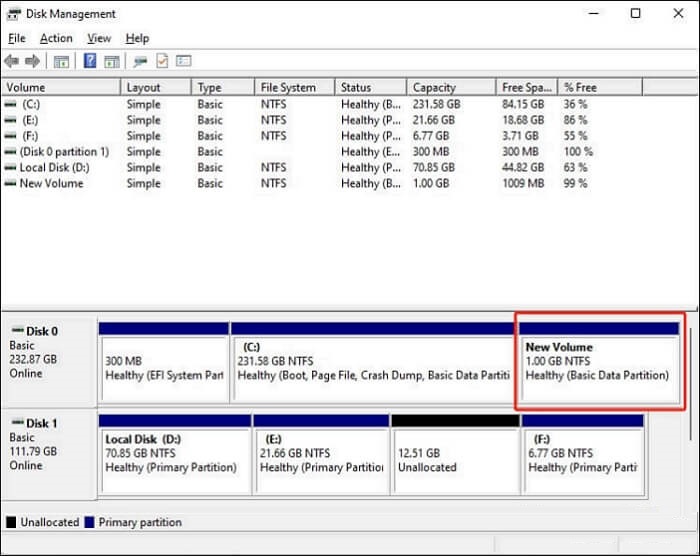The width and height of the screenshot is (700, 556).
Task: Select the Local Disk (D:) 70.85 GB block
Action: pyautogui.click(x=175, y=455)
